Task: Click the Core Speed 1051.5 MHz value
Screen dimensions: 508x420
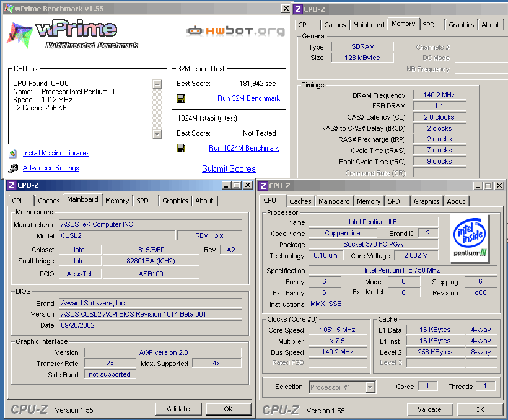Action: point(338,330)
